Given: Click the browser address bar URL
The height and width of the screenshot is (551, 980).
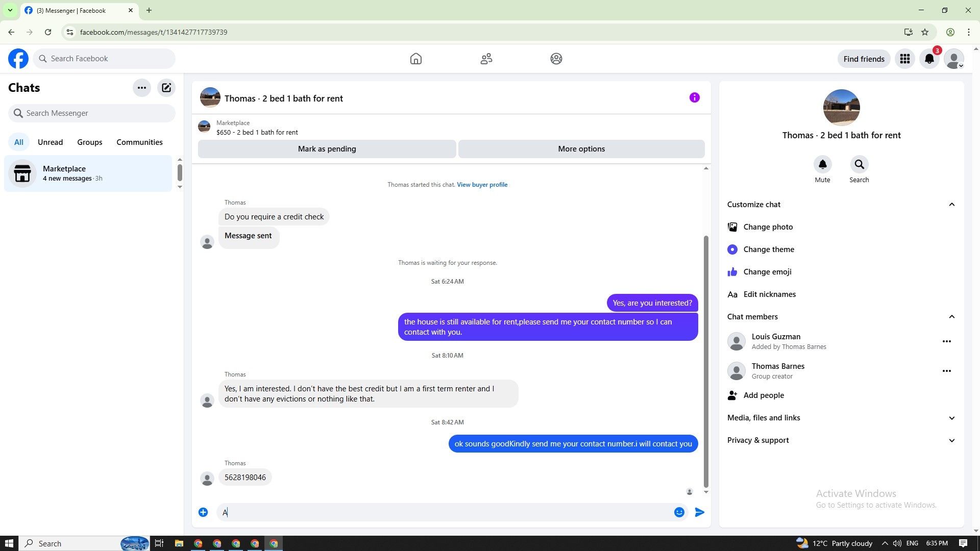Looking at the screenshot, I should point(154,32).
